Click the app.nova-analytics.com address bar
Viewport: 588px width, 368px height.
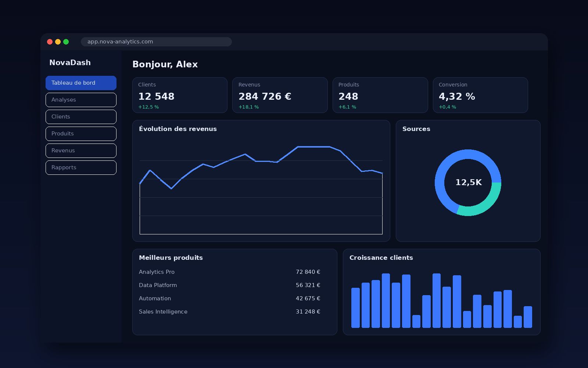coord(156,42)
